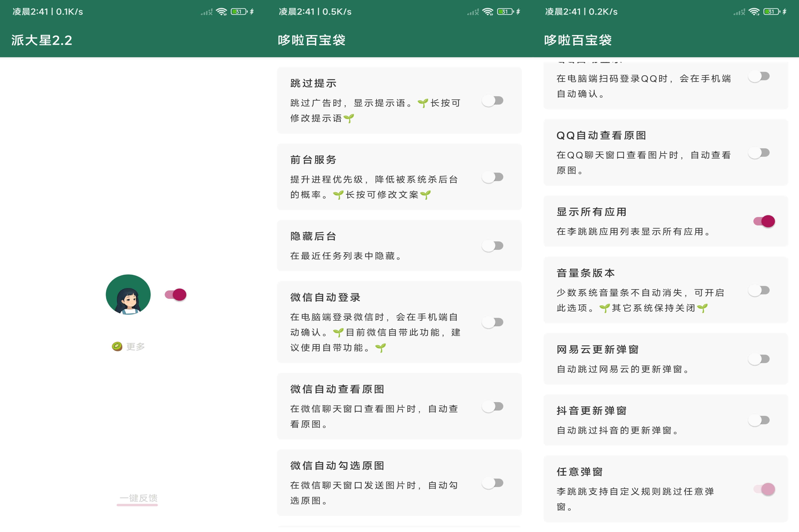Click the kiwi icon beside 更多
The width and height of the screenshot is (799, 532).
click(117, 346)
